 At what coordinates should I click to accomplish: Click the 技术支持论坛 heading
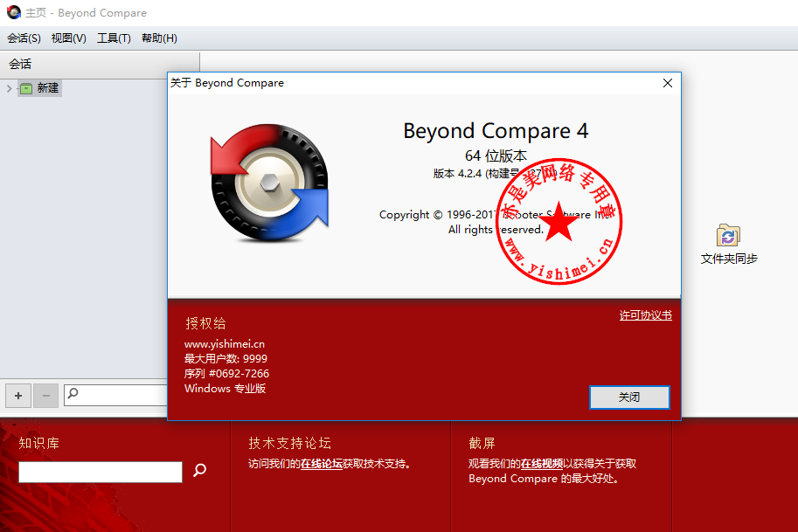click(289, 444)
